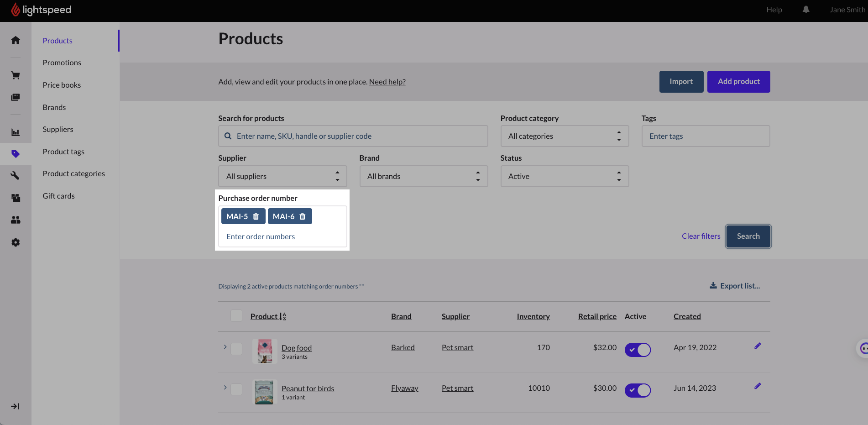868x425 pixels.
Task: Open the Setup gear icon
Action: coord(16,242)
